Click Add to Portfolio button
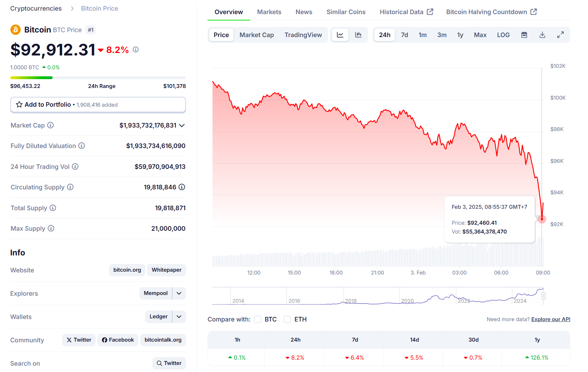Image resolution: width=588 pixels, height=372 pixels. [x=98, y=105]
